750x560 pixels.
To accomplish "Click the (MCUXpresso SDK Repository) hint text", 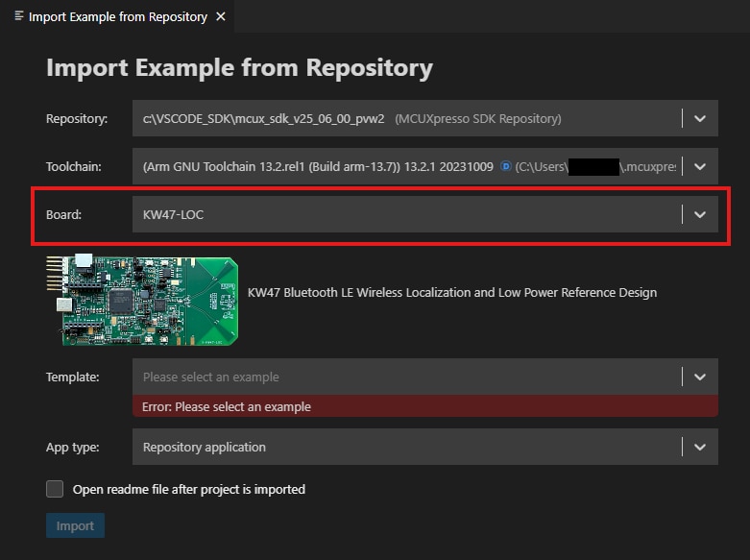I will coord(478,119).
